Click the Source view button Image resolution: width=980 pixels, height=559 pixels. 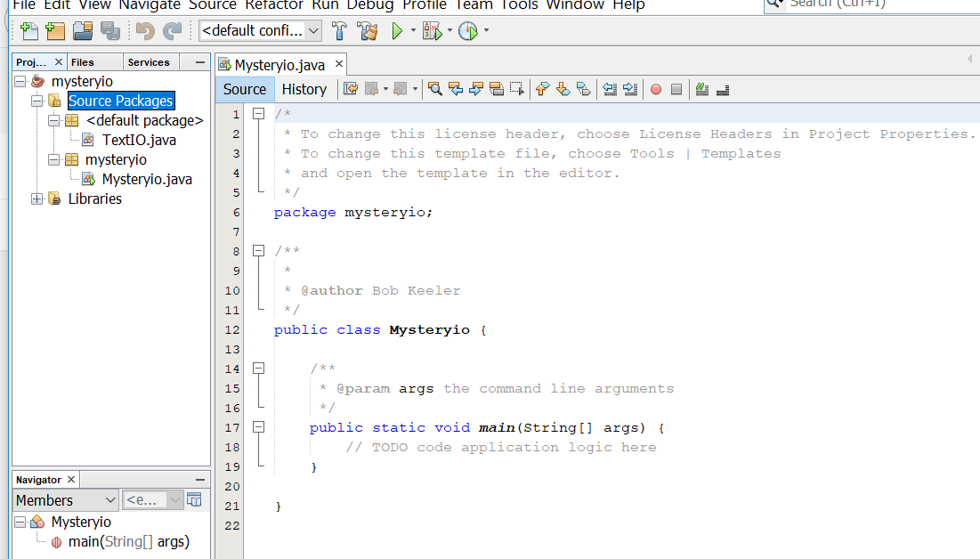(244, 89)
